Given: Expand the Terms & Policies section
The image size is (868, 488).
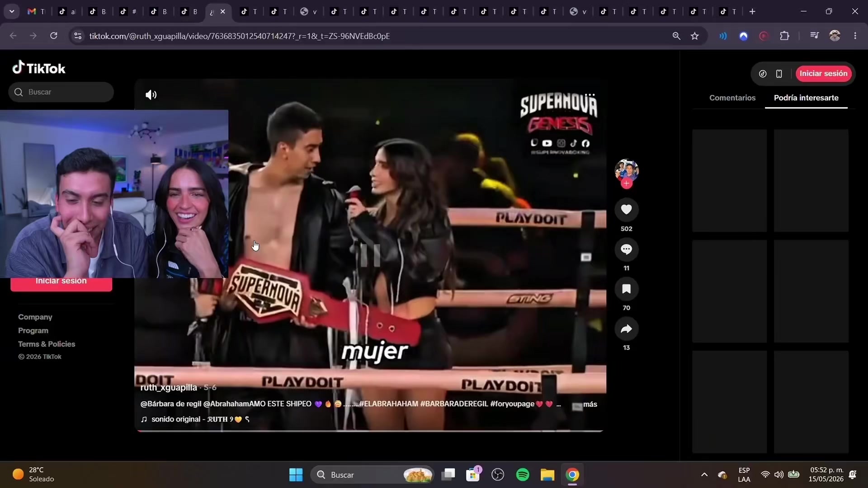Looking at the screenshot, I should (47, 344).
